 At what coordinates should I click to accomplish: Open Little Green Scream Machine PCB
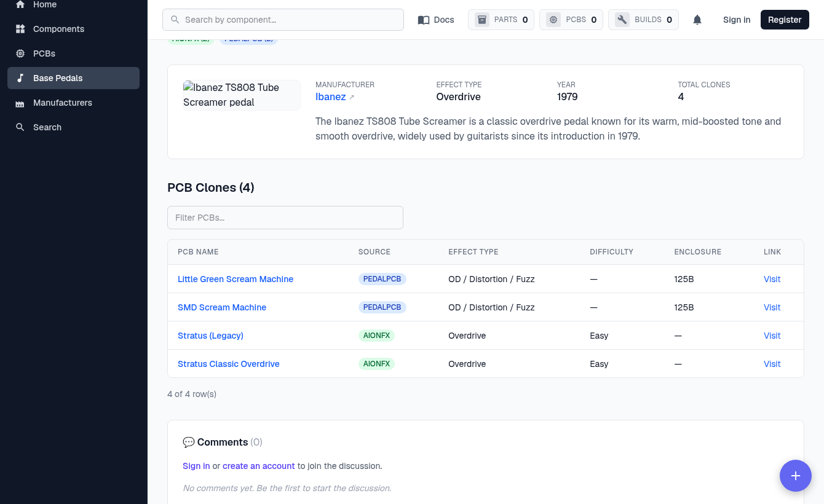tap(236, 279)
